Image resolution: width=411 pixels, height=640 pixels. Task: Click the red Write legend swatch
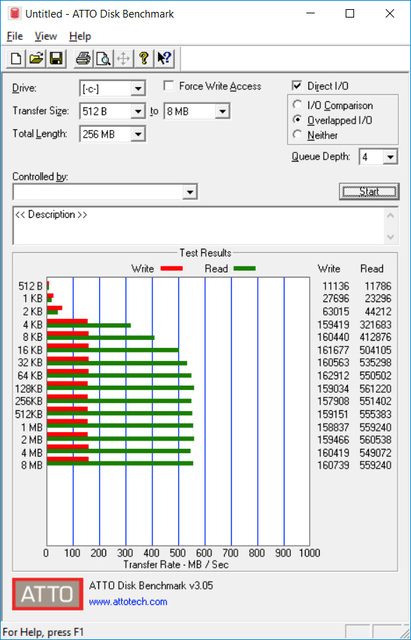point(172,269)
